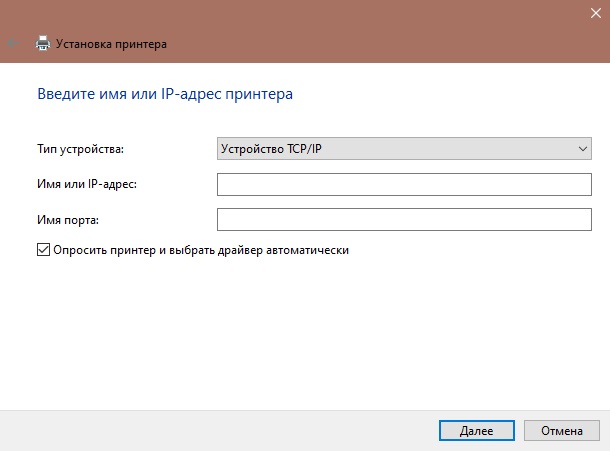Click the 'Установка принтера' window title text
Image resolution: width=610 pixels, height=451 pixels.
coord(112,44)
